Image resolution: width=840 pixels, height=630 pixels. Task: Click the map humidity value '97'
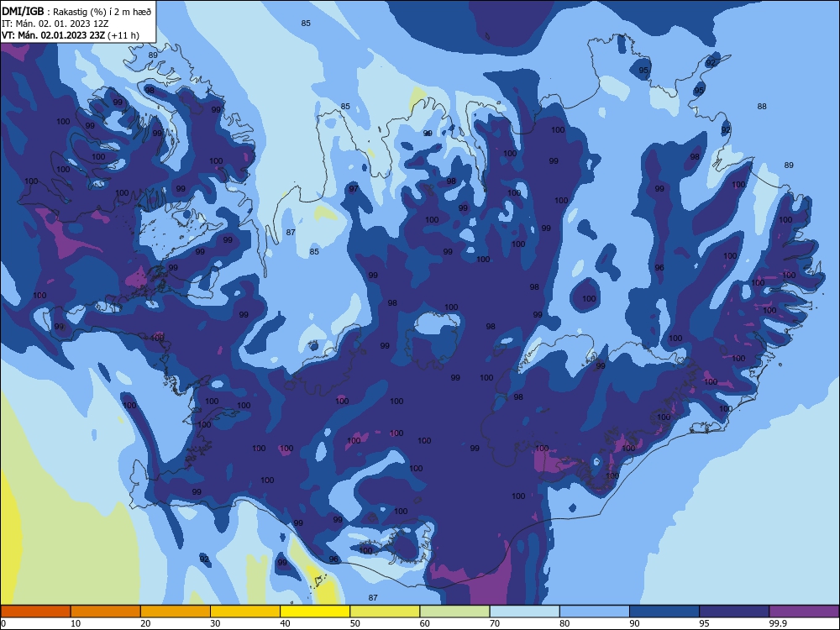(354, 188)
